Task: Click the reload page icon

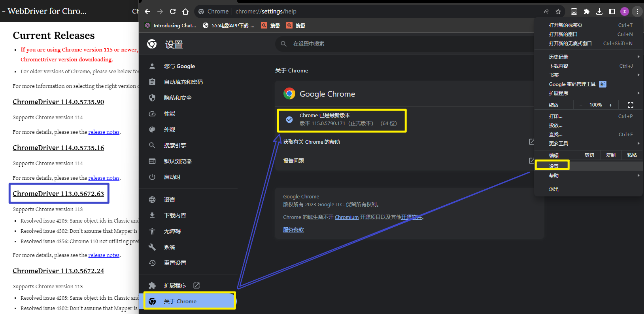Action: point(173,11)
